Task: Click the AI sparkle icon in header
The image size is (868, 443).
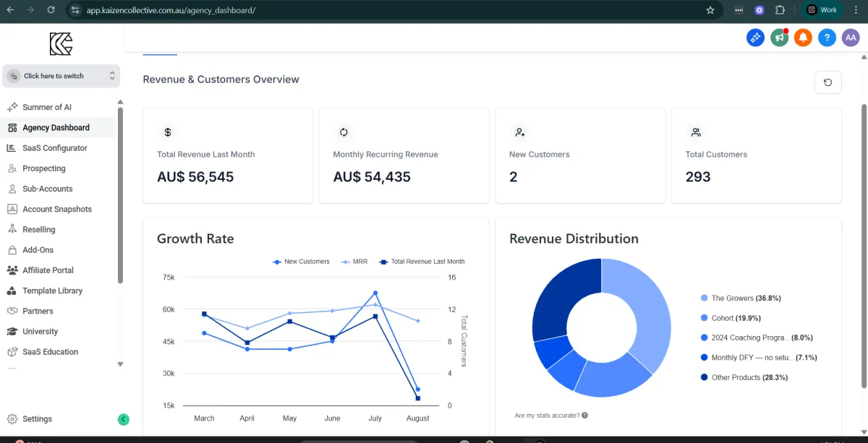Action: coord(755,38)
